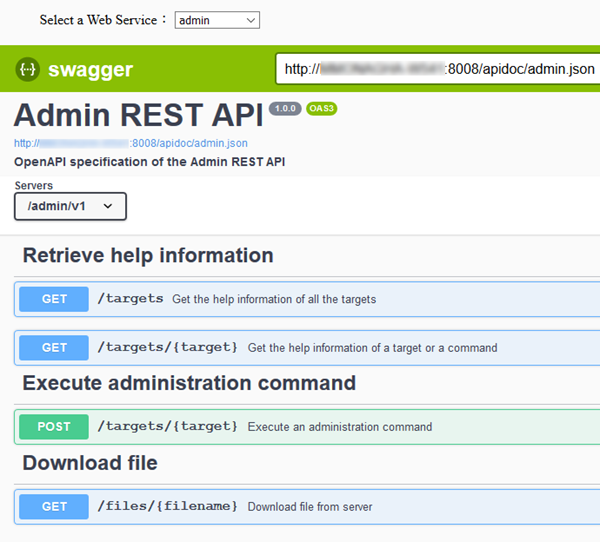600x542 pixels.
Task: Collapse the Execute administration command section
Action: tap(189, 383)
